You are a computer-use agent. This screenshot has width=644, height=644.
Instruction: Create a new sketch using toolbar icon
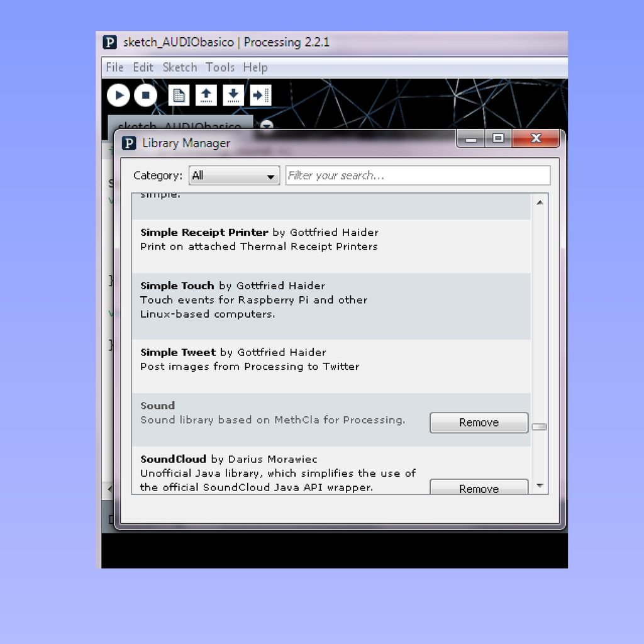pos(179,96)
